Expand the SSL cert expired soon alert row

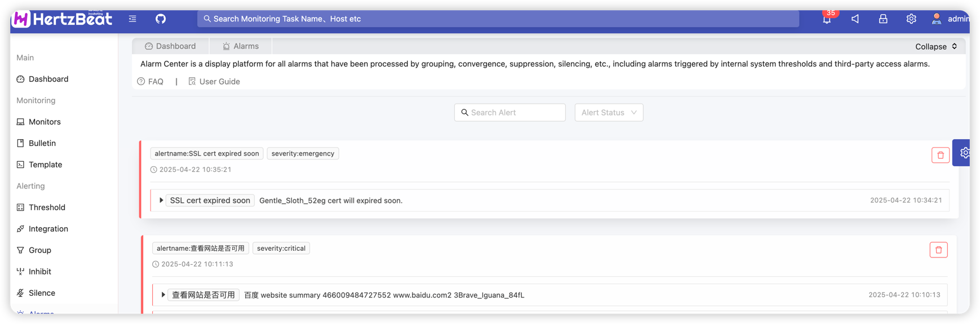161,201
